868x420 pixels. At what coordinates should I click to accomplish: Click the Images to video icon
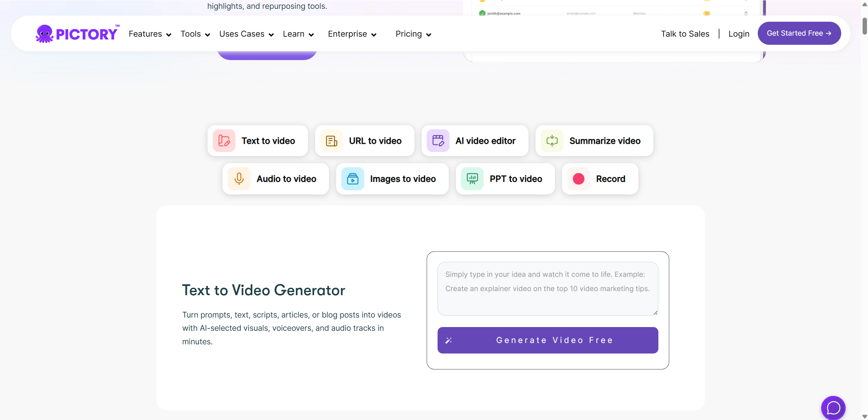[353, 179]
